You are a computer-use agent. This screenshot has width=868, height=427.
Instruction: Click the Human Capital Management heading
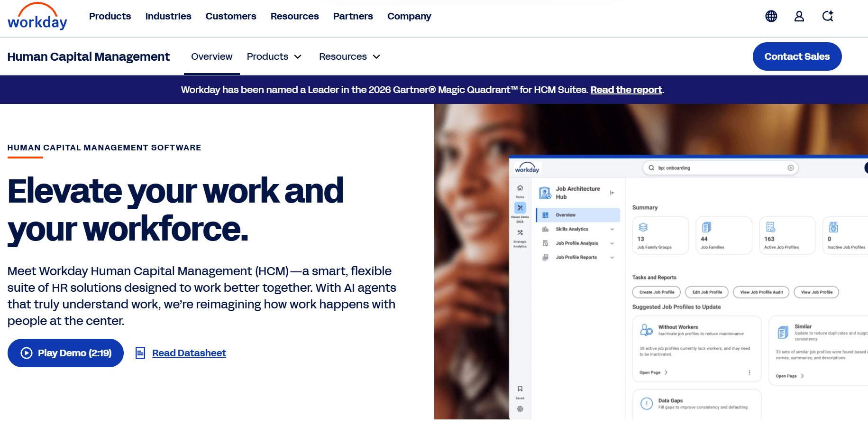[x=89, y=56]
